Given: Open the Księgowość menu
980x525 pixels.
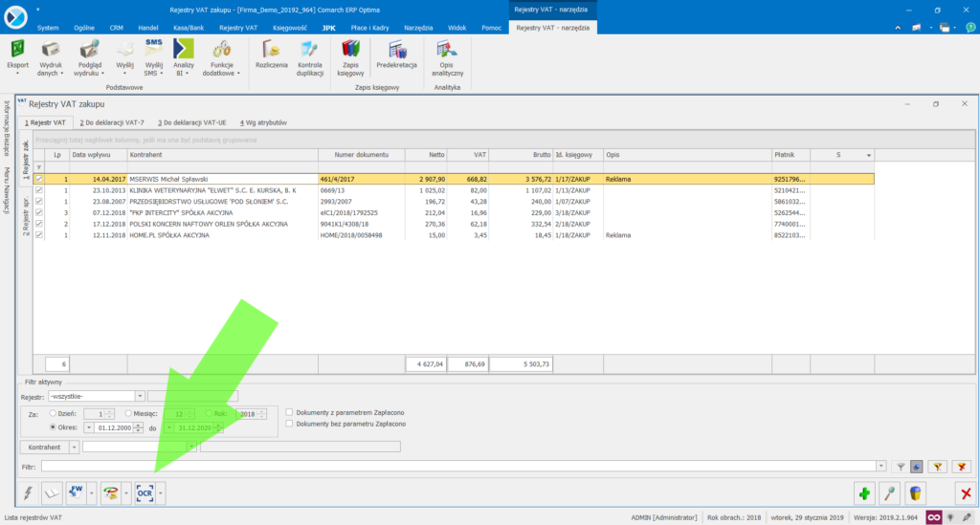Looking at the screenshot, I should (287, 28).
